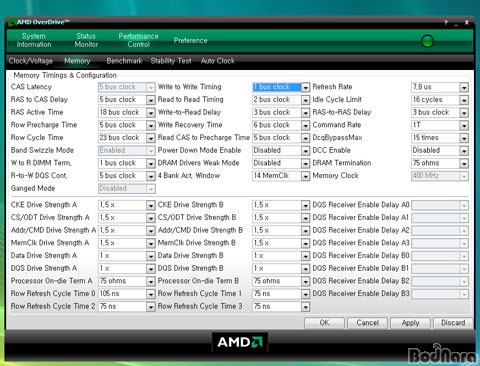Expand Data Drive Strength B dropdown
The image size is (480, 366).
point(305,256)
